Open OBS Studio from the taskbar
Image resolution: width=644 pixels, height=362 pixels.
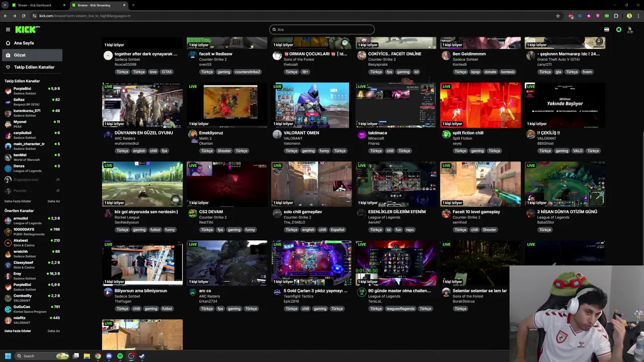pyautogui.click(x=131, y=356)
